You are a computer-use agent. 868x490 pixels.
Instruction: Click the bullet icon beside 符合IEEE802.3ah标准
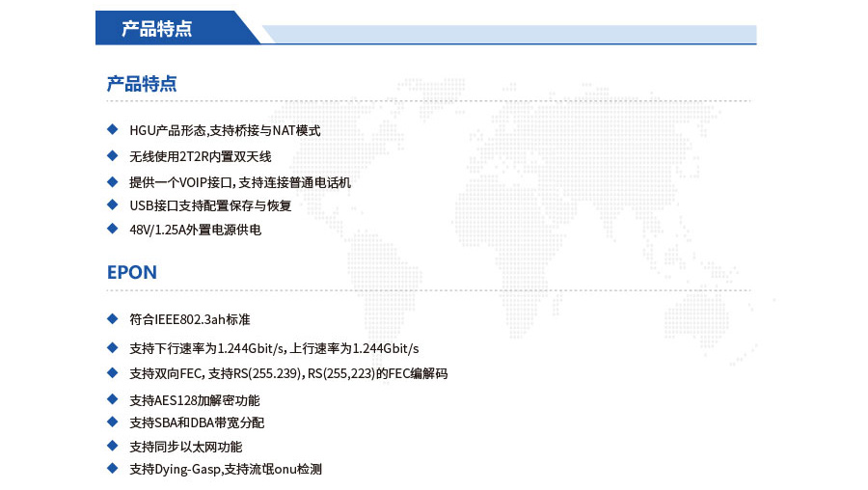click(112, 317)
